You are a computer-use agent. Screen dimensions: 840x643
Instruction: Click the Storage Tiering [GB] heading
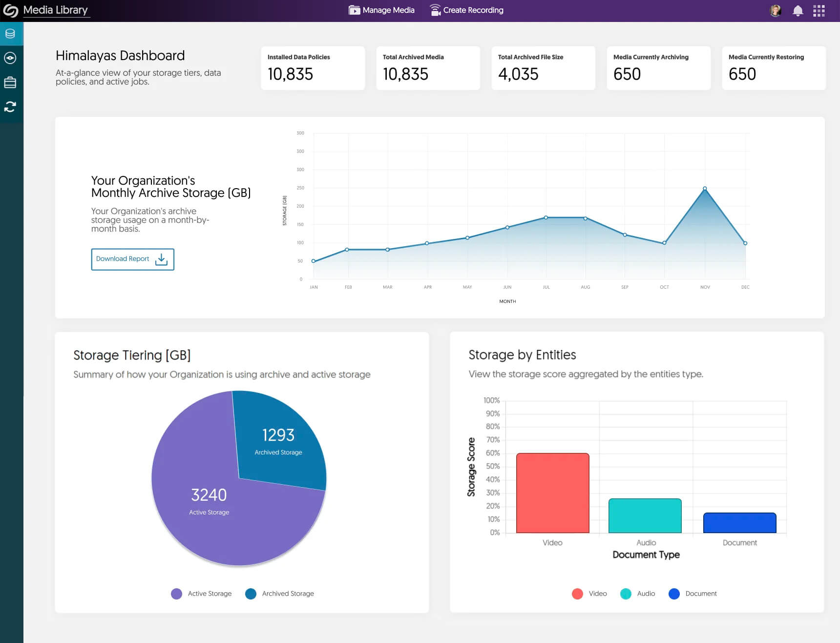point(132,355)
